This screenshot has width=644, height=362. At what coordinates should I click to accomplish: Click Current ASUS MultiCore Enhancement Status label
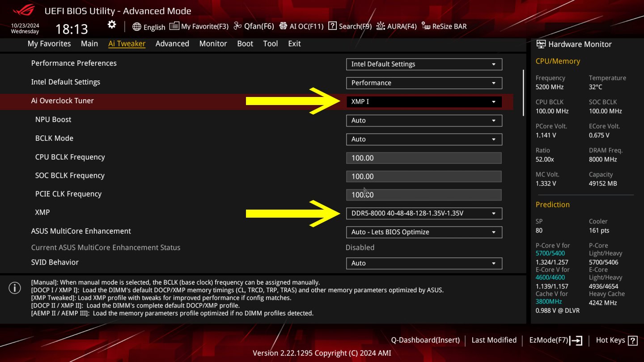pyautogui.click(x=106, y=248)
